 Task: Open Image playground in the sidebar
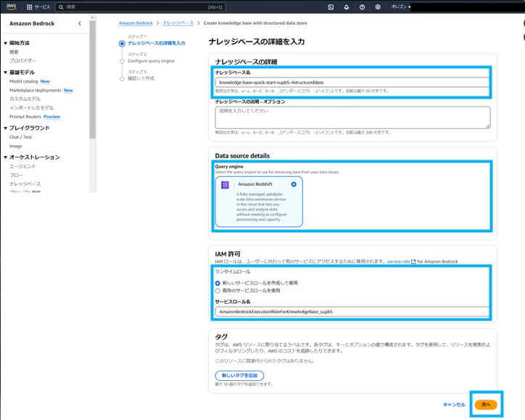16,146
